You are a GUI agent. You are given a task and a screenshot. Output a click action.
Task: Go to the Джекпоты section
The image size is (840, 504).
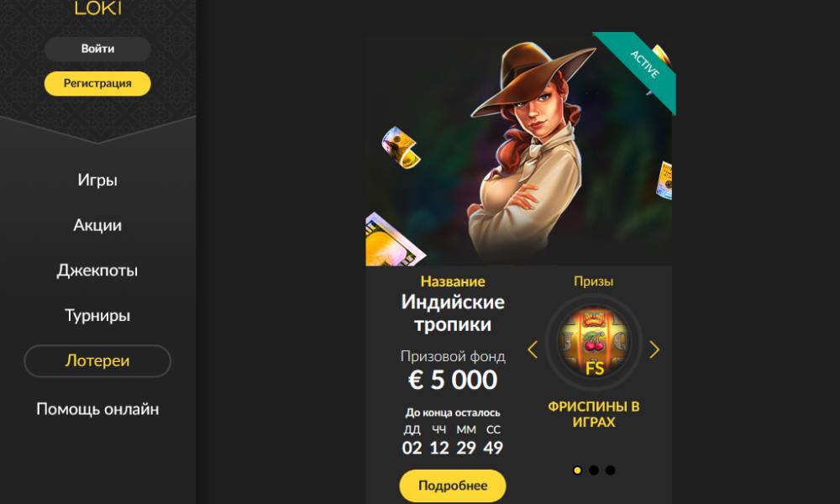[x=97, y=270]
